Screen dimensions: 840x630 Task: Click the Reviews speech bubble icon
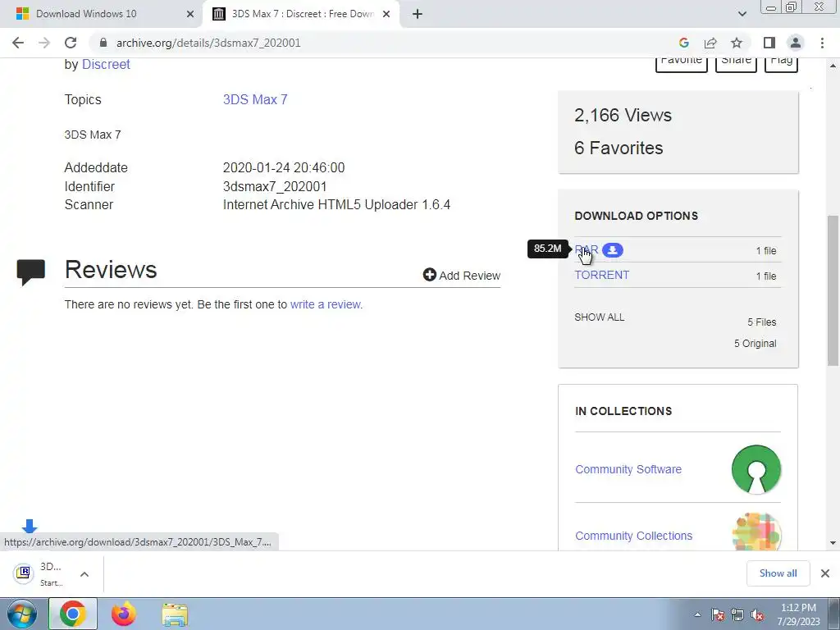point(30,272)
